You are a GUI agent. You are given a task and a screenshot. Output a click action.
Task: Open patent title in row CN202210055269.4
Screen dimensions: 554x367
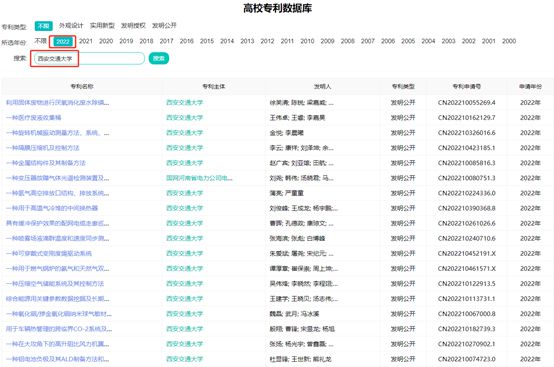click(58, 103)
